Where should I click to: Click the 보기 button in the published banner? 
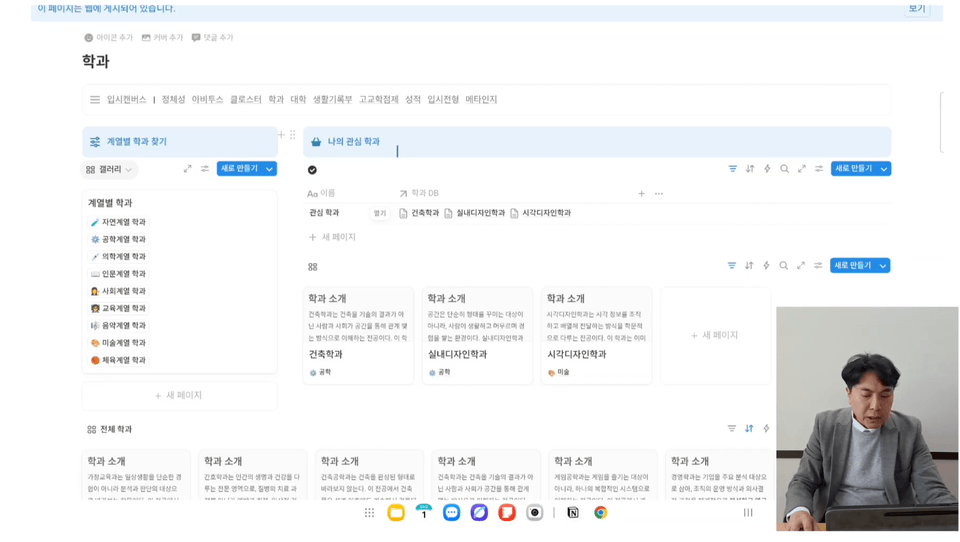(917, 9)
